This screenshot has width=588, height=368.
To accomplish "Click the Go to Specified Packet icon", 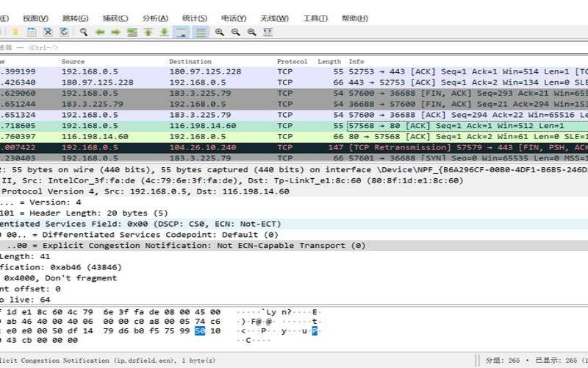I will 132,32.
